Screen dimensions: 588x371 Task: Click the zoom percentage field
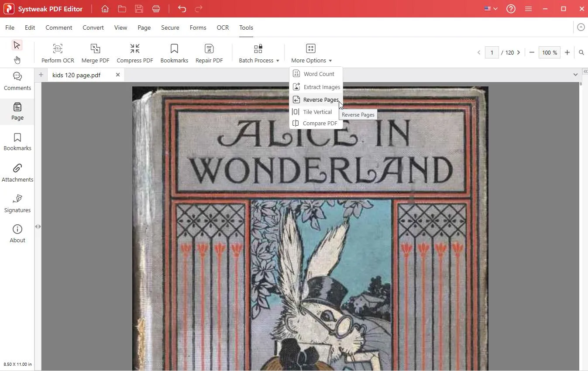[549, 52]
